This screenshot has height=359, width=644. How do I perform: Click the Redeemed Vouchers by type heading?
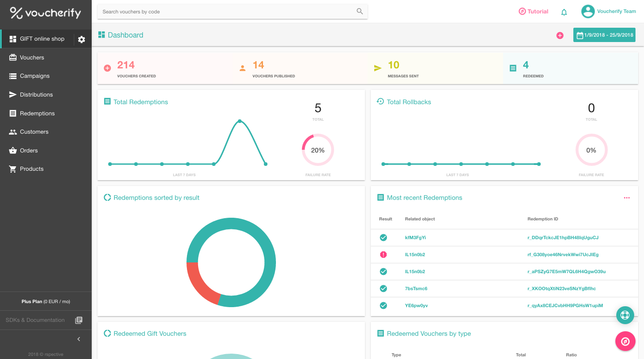pos(429,334)
